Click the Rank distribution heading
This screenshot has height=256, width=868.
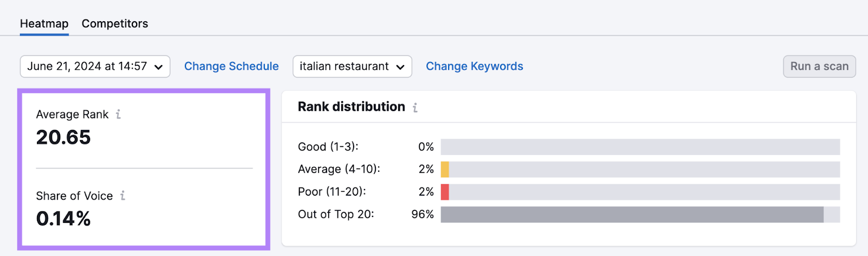pos(352,107)
